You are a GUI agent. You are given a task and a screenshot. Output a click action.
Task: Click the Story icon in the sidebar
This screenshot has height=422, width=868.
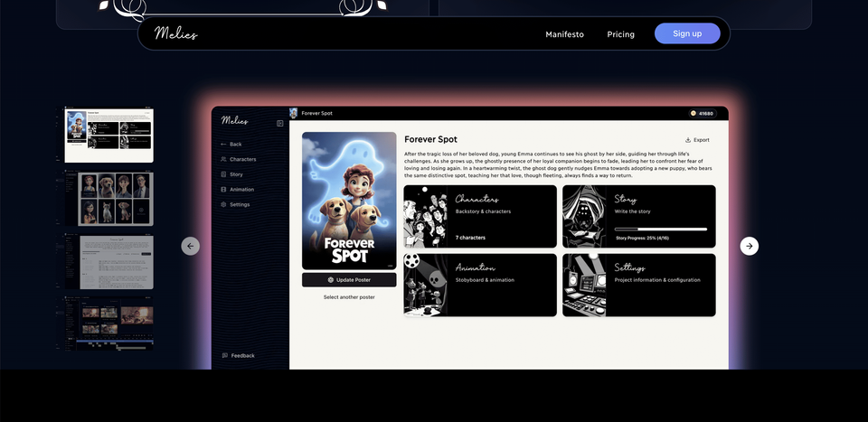click(223, 174)
